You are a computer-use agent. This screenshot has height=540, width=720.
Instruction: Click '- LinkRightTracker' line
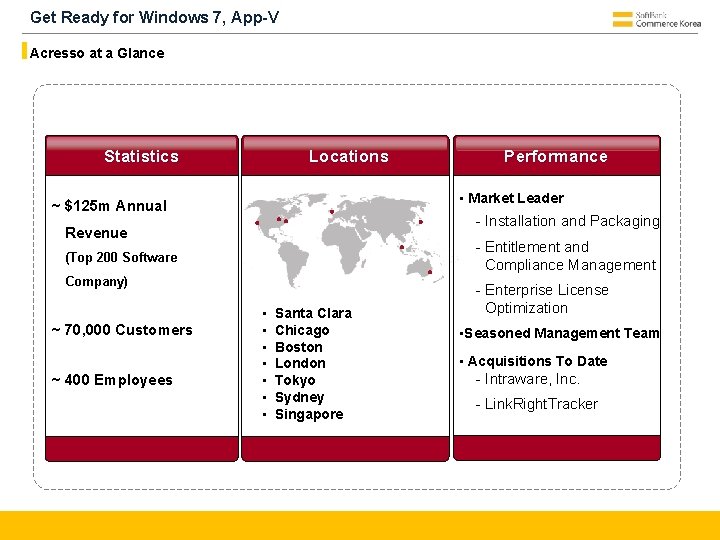[537, 404]
